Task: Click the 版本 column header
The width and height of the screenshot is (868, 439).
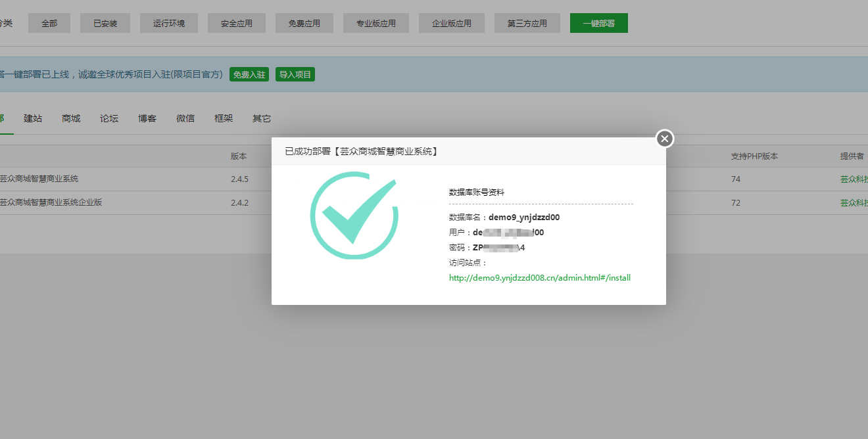Action: [x=239, y=156]
